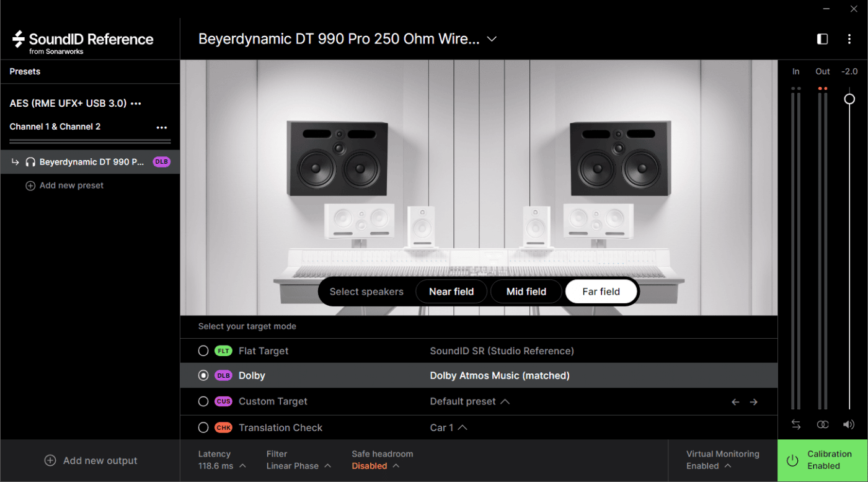Open AES (RME UFX+ USB 3.0) more options

(x=136, y=104)
